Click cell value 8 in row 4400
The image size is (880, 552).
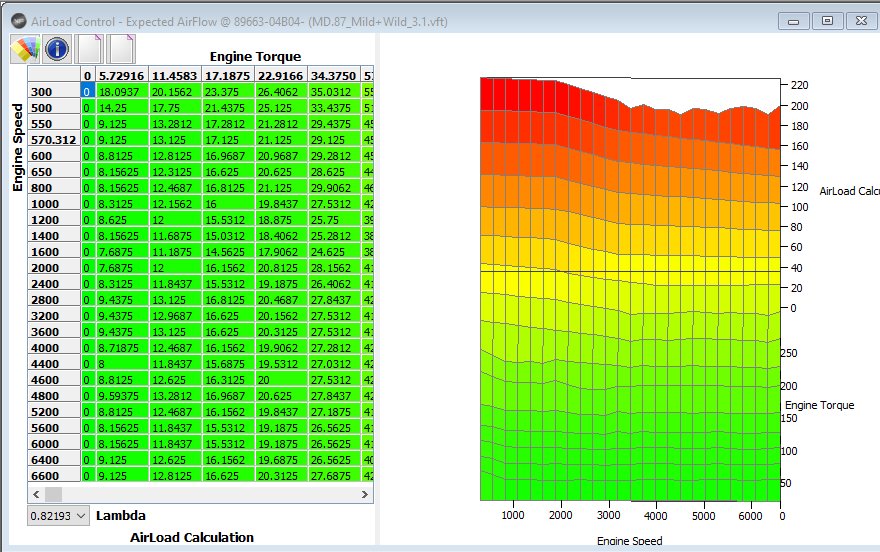[x=122, y=364]
